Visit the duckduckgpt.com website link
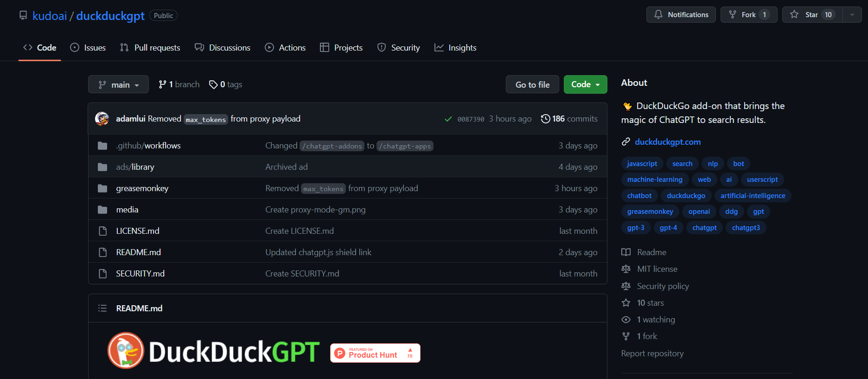This screenshot has height=379, width=868. pos(668,142)
